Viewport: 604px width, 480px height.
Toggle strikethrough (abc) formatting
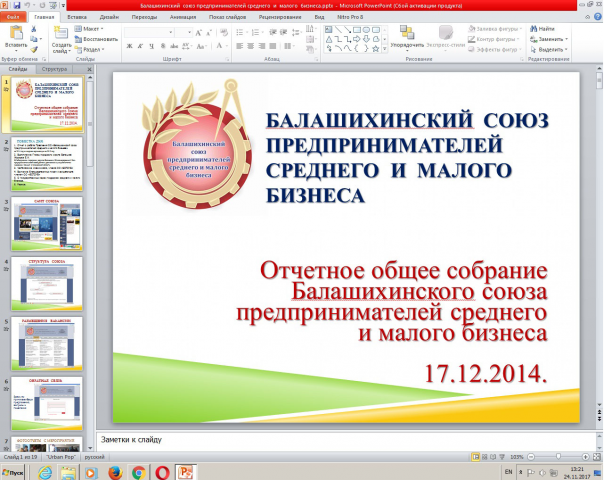point(174,46)
